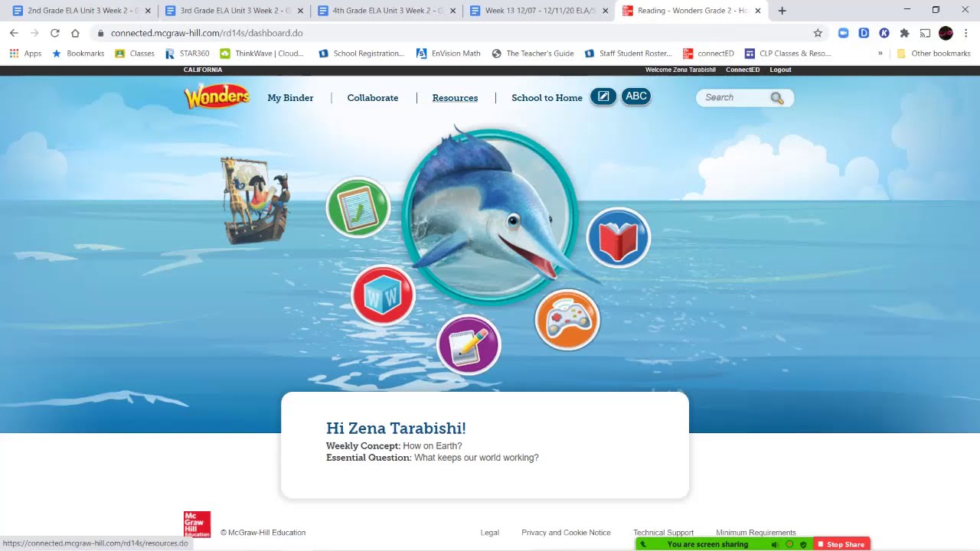
Task: Click the padlock site info icon
Action: 100,33
